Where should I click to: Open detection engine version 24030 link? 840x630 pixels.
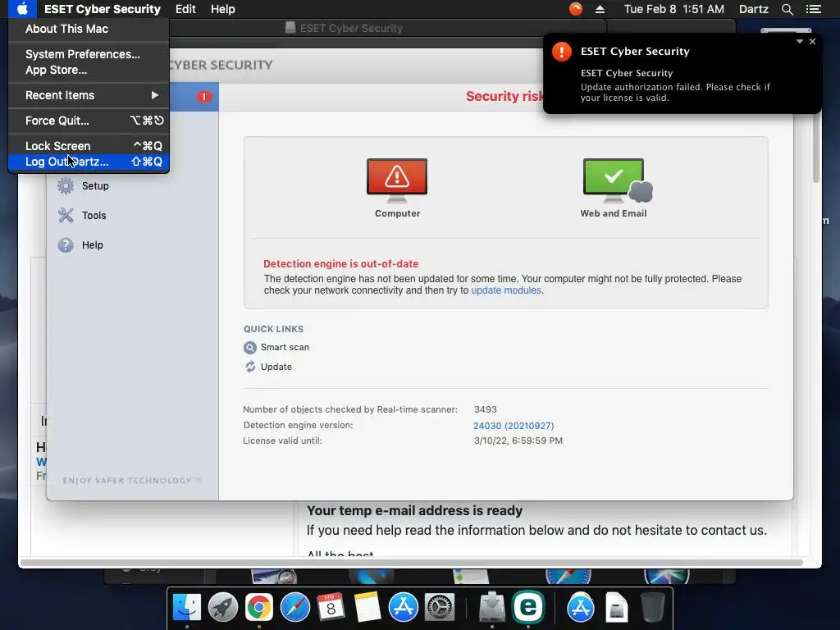point(514,426)
